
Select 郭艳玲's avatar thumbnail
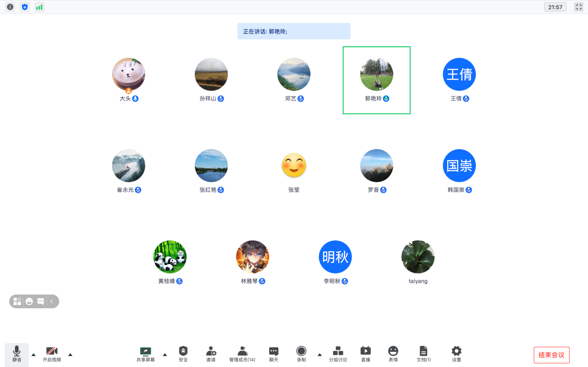376,75
